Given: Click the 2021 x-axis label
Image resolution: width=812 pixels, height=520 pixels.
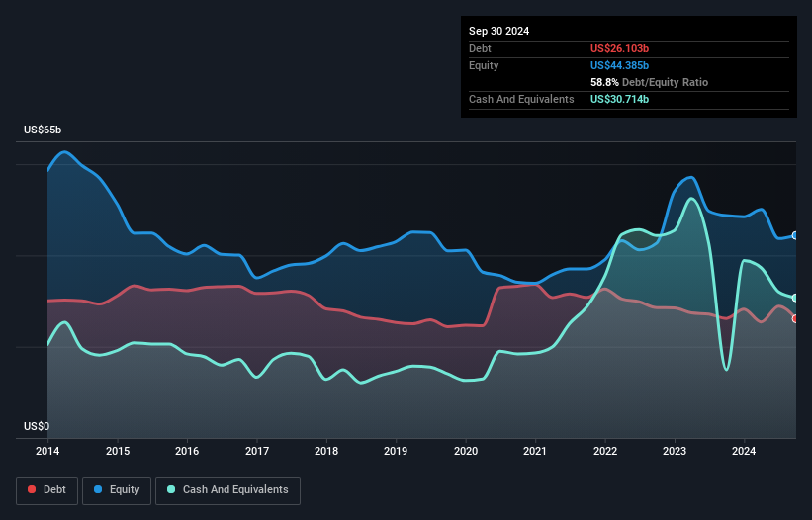Looking at the screenshot, I should 535,451.
